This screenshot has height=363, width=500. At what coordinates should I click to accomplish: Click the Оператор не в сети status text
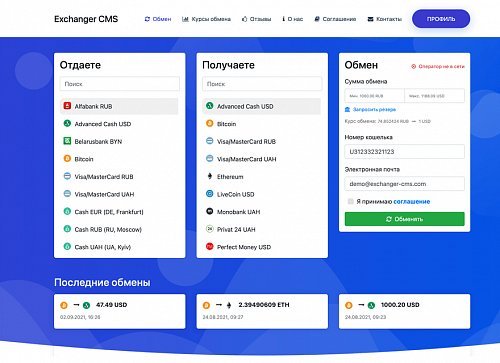(x=441, y=66)
